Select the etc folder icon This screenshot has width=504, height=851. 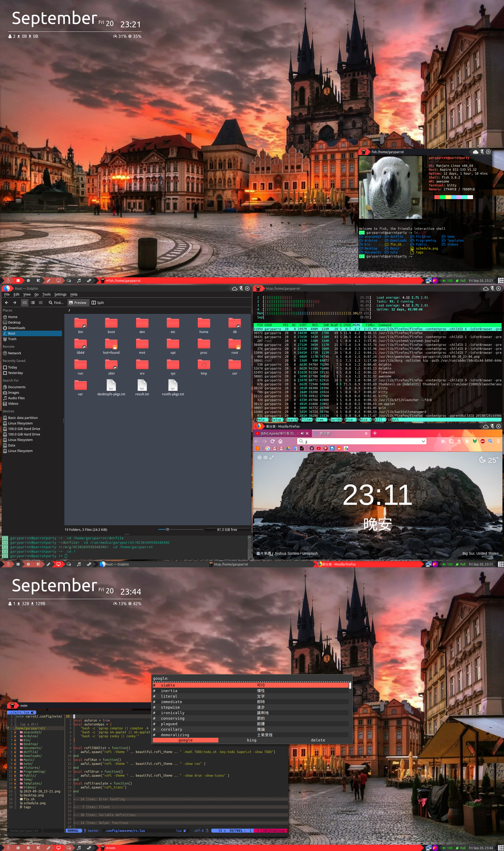(173, 323)
